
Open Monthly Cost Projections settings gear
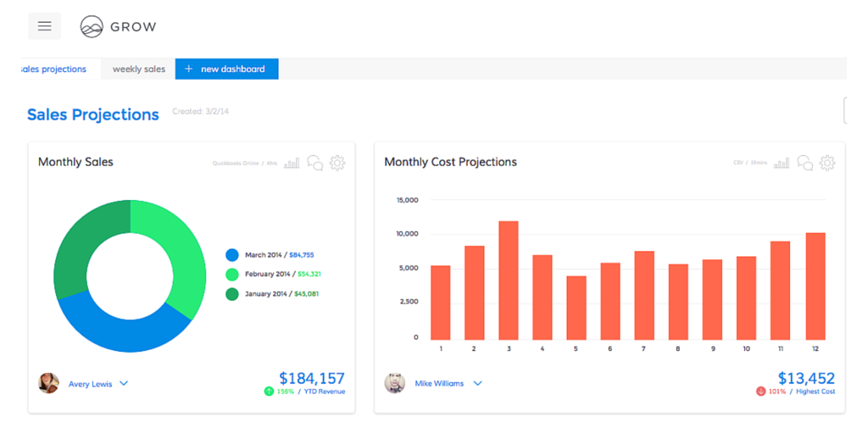click(x=827, y=163)
